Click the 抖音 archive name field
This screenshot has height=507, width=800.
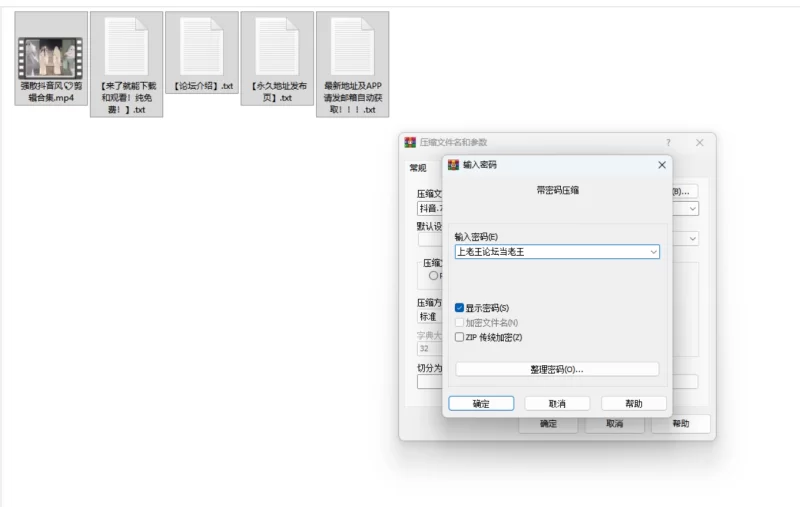coord(430,209)
